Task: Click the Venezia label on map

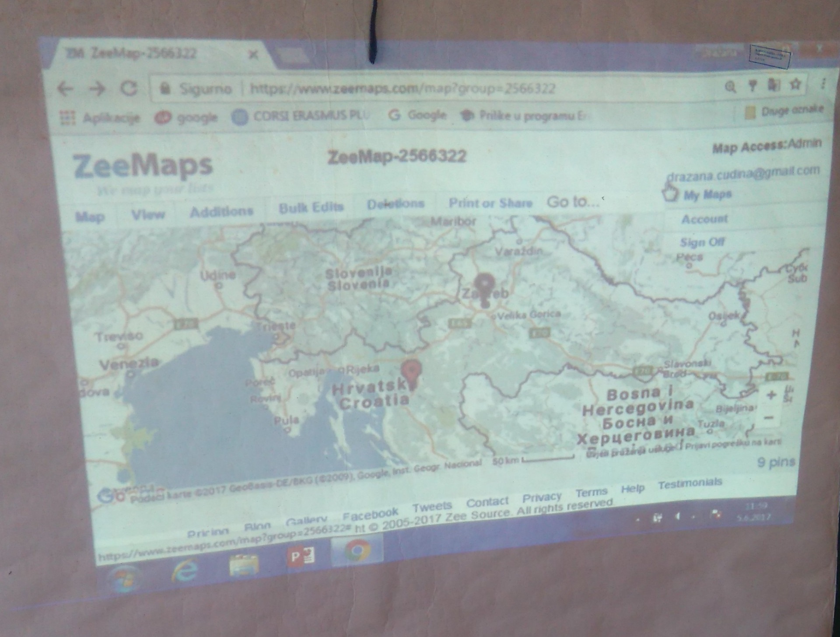Action: [129, 364]
